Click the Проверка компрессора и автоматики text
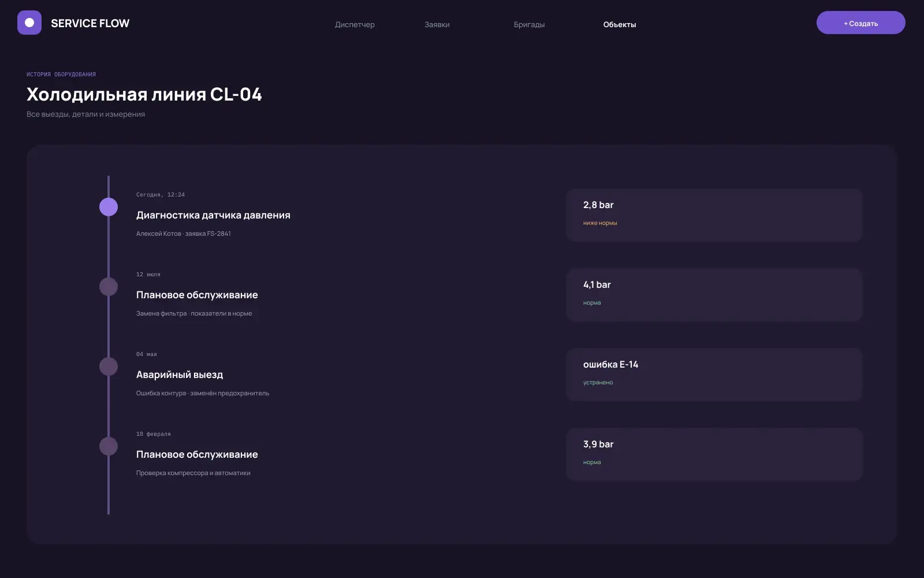This screenshot has height=578, width=924. pos(193,473)
